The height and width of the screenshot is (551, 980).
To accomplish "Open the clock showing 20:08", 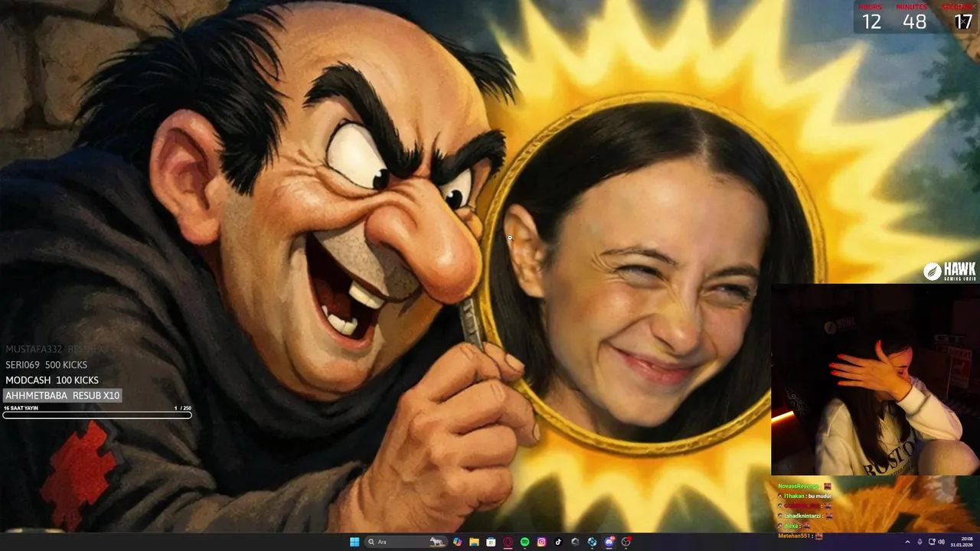I will click(961, 542).
